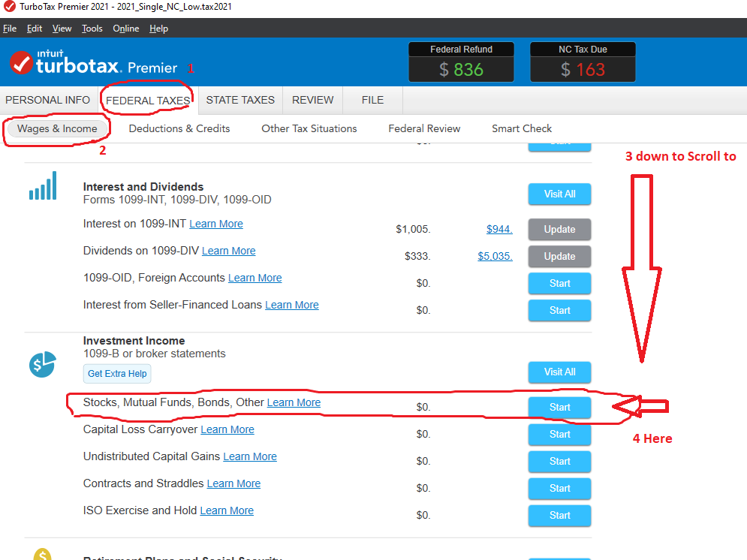Open Learn More for Interest on 1099-INT
This screenshot has width=747, height=560.
[216, 224]
